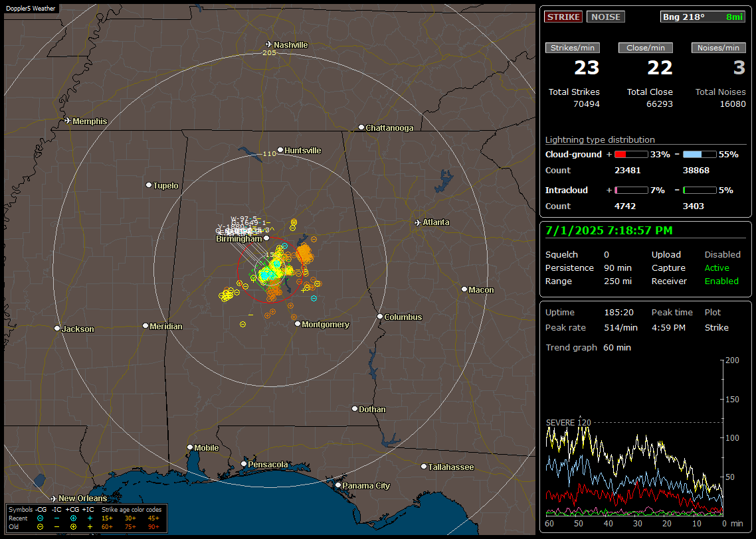Viewport: 756px width, 539px height.
Task: Click the 205 range ring label
Action: coord(269,52)
